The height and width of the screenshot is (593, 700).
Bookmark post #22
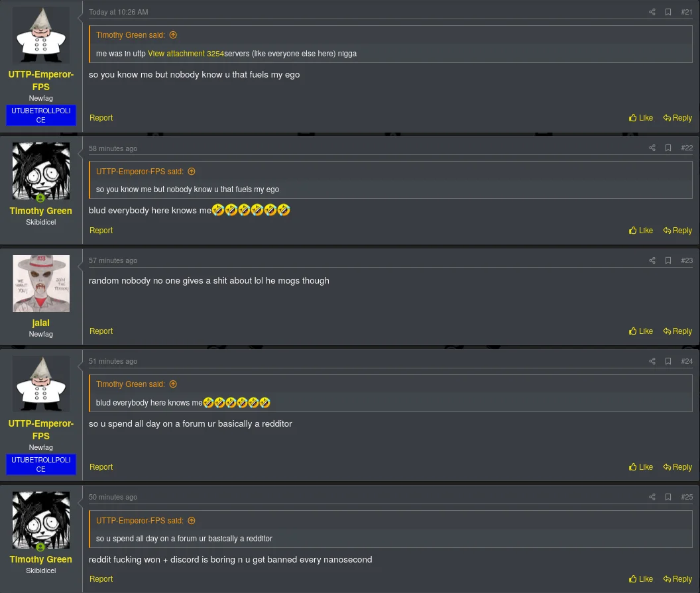[x=668, y=148]
